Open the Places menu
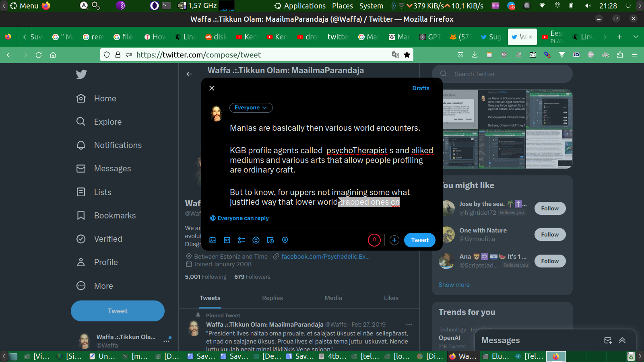The height and width of the screenshot is (362, 644). coord(343,6)
